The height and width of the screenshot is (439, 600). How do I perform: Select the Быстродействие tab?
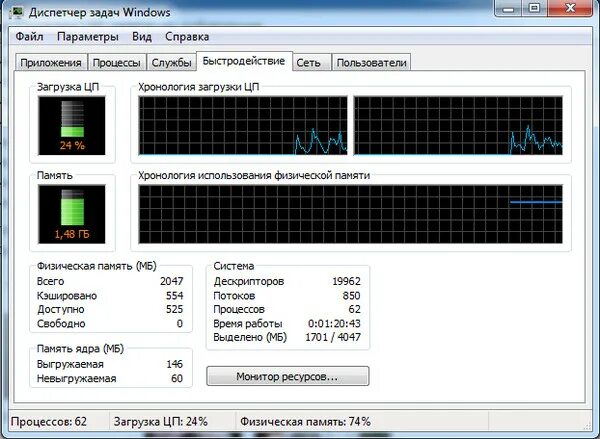point(244,61)
